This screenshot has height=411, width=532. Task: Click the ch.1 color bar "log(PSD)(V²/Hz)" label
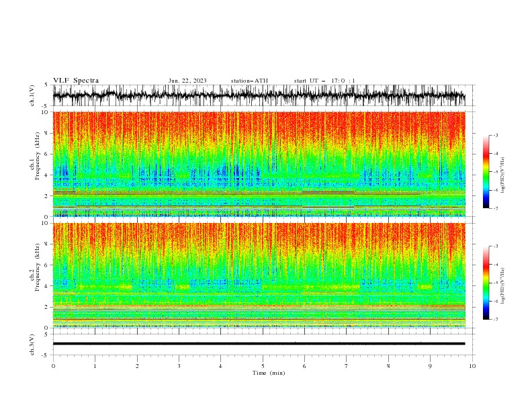pyautogui.click(x=503, y=175)
